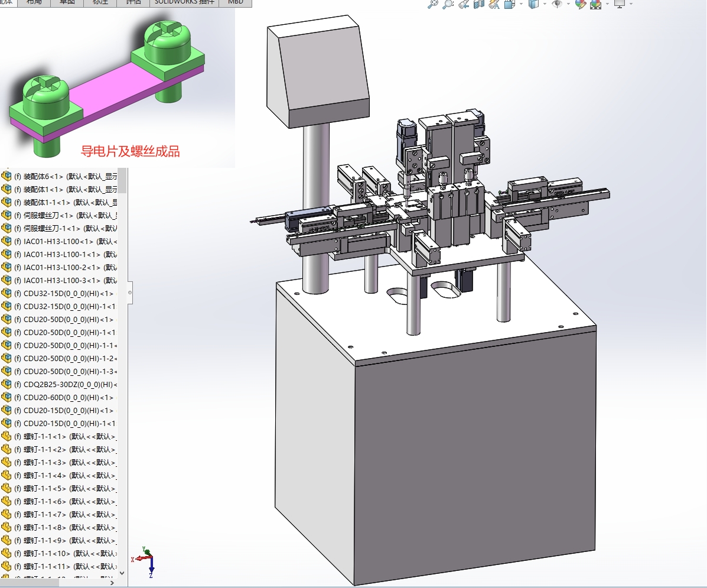This screenshot has height=588, width=707.
Task: Click the assembly icon of 装配体1<1>
Action: tap(6, 189)
